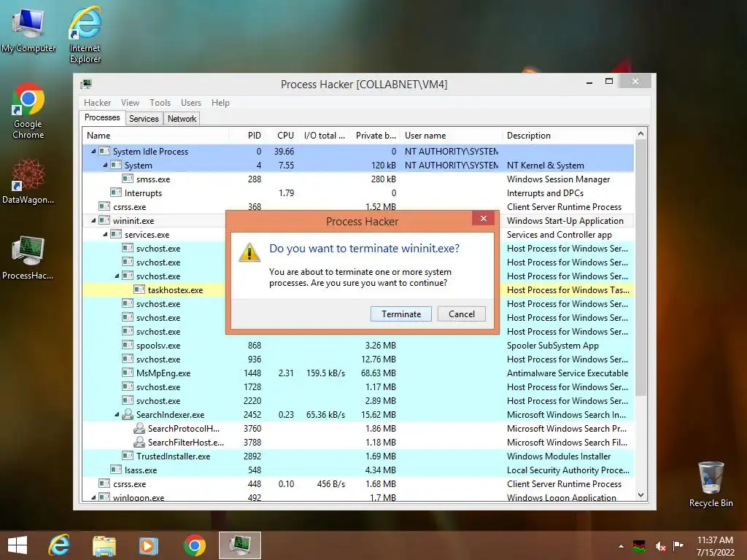Click the taskhostex.exe process icon

[139, 290]
